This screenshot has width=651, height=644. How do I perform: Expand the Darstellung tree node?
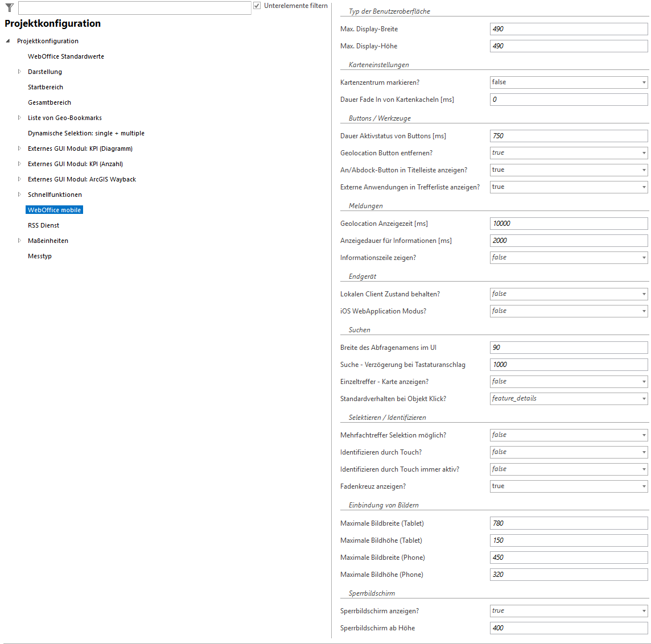pyautogui.click(x=19, y=72)
